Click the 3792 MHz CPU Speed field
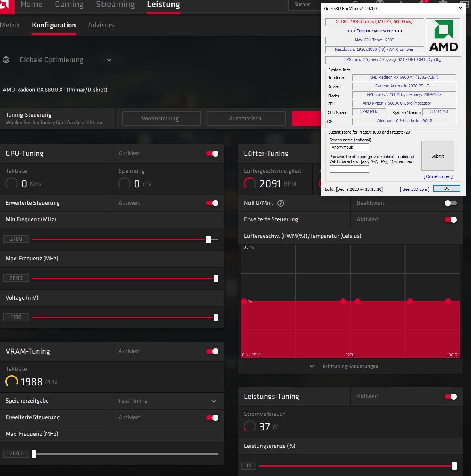471x476 pixels. click(369, 111)
